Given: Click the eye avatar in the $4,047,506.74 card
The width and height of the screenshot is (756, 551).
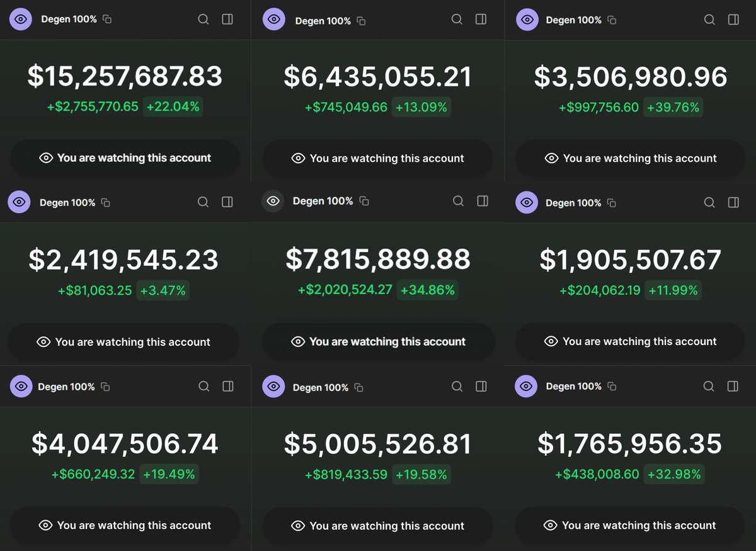Looking at the screenshot, I should tap(21, 386).
